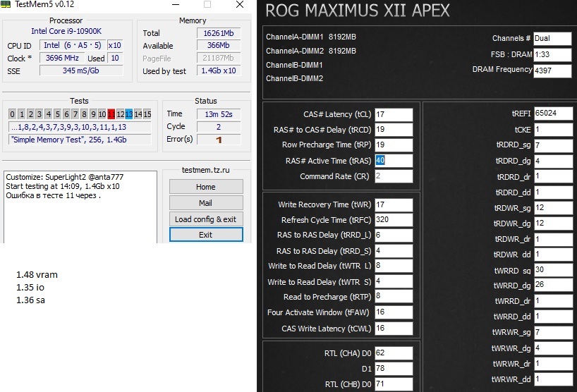Click the tWTR_L value field
Screen dimensions: 577x392
[394, 266]
